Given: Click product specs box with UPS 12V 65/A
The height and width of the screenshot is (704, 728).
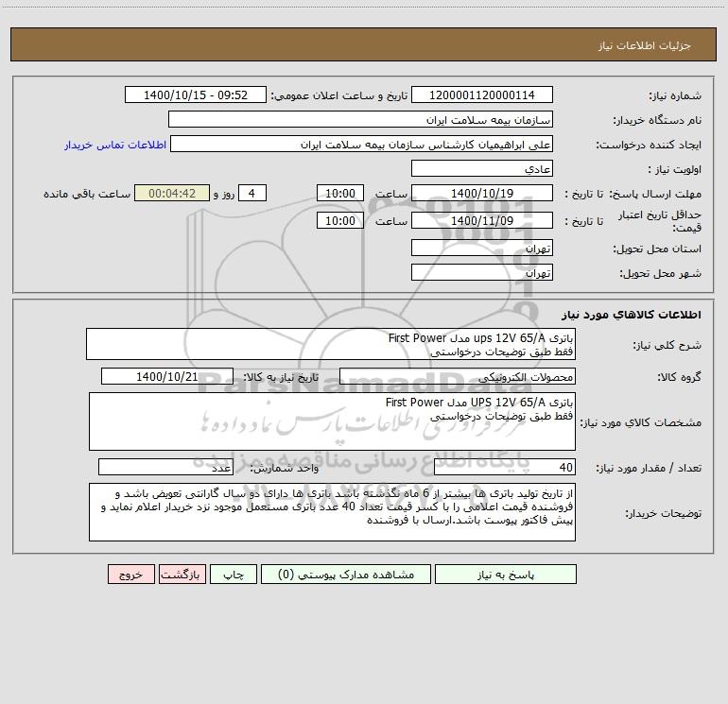Looking at the screenshot, I should coord(332,421).
